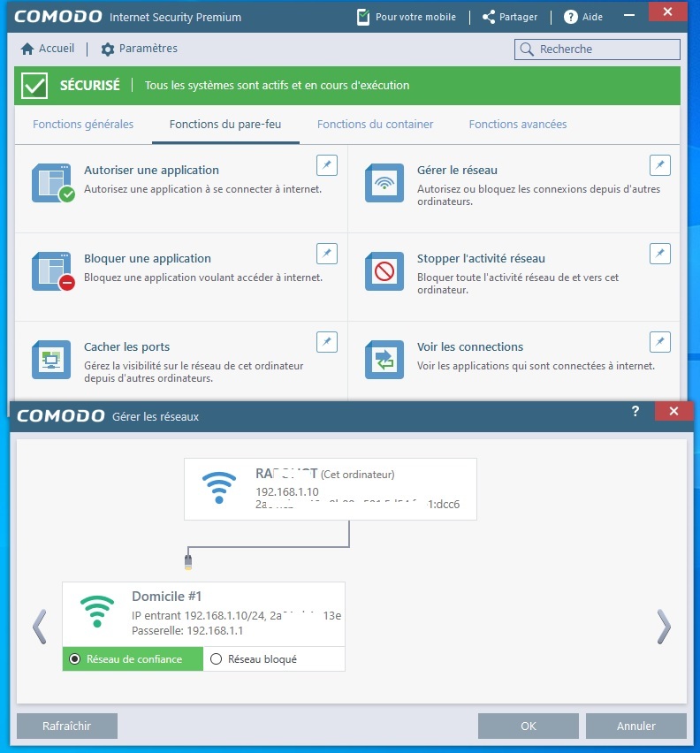Screen dimensions: 700x753
Task: Select Réseau bloqué option
Action: (274, 659)
